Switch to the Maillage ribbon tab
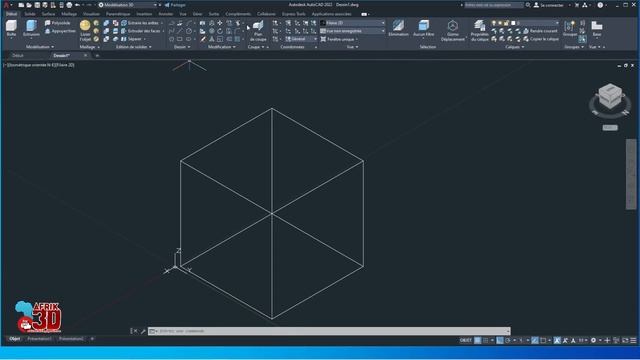The height and width of the screenshot is (360, 640). (69, 14)
